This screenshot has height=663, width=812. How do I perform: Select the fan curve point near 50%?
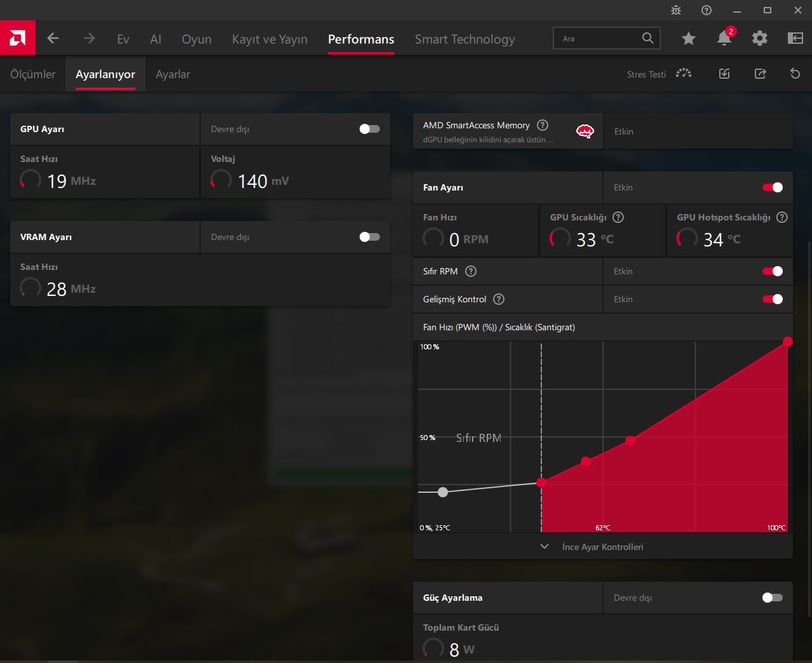(x=630, y=440)
